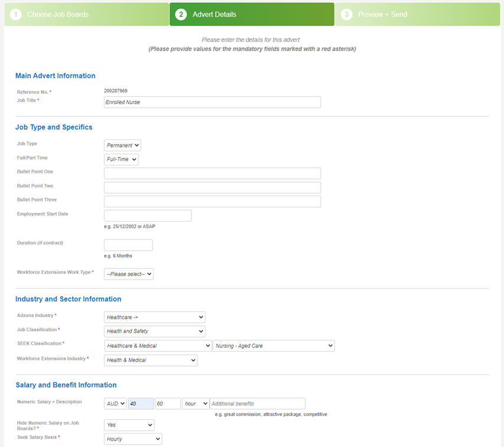Image resolution: width=504 pixels, height=447 pixels.
Task: Open SEEK Classification Healthcare & Medical dropdown
Action: click(x=158, y=346)
